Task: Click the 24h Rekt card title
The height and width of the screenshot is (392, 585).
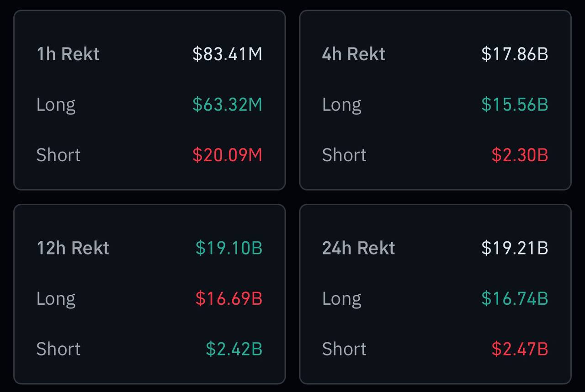Action: click(x=358, y=248)
